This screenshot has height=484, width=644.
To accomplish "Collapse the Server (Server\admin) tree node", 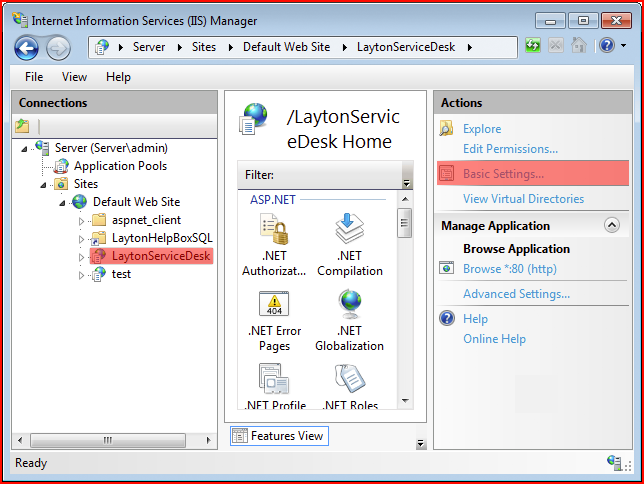I will pyautogui.click(x=24, y=149).
